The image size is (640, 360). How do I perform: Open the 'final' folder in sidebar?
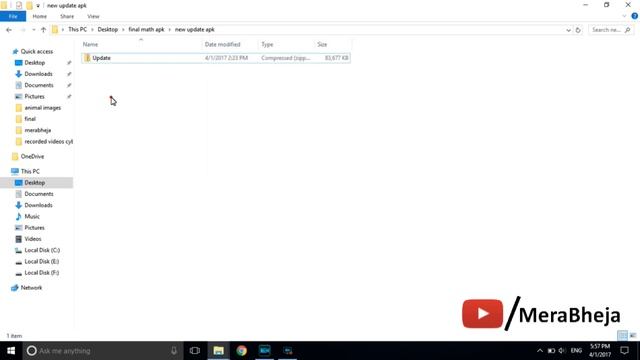coord(30,119)
